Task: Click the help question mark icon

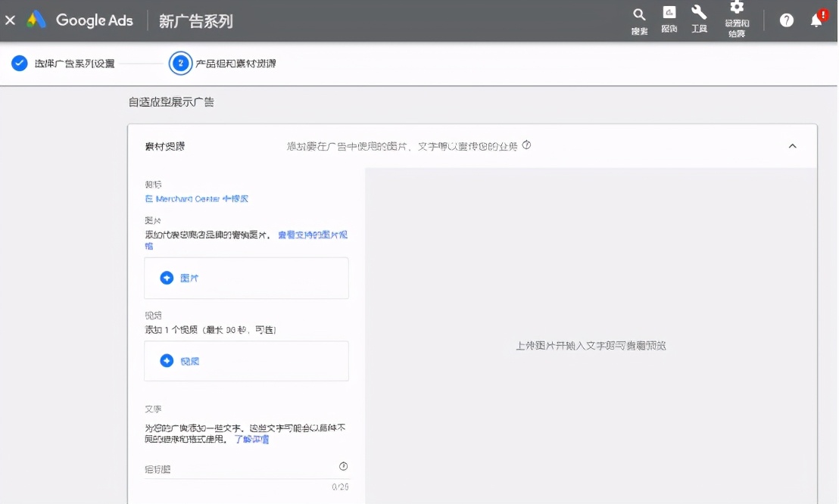Action: pos(787,20)
